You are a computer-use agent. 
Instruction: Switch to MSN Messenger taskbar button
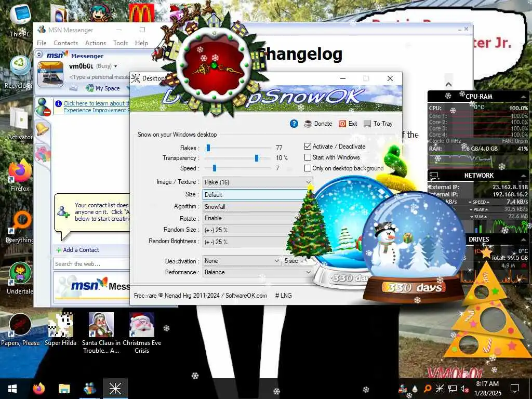[x=89, y=389]
